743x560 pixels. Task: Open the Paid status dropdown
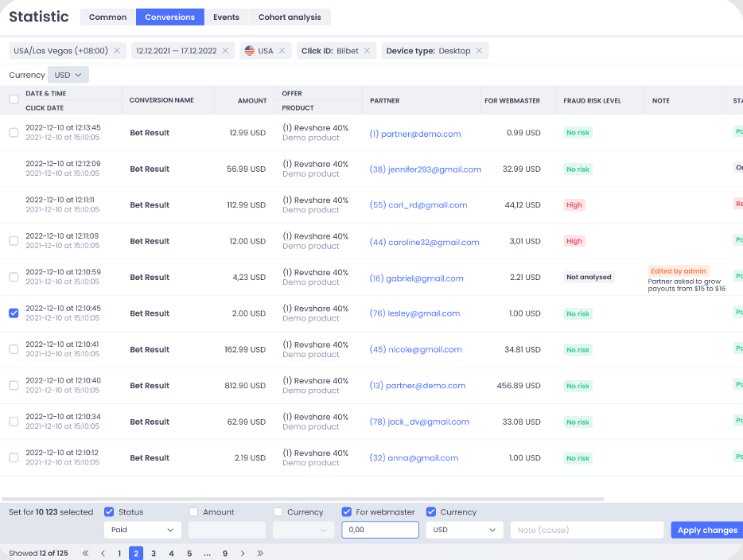point(142,529)
